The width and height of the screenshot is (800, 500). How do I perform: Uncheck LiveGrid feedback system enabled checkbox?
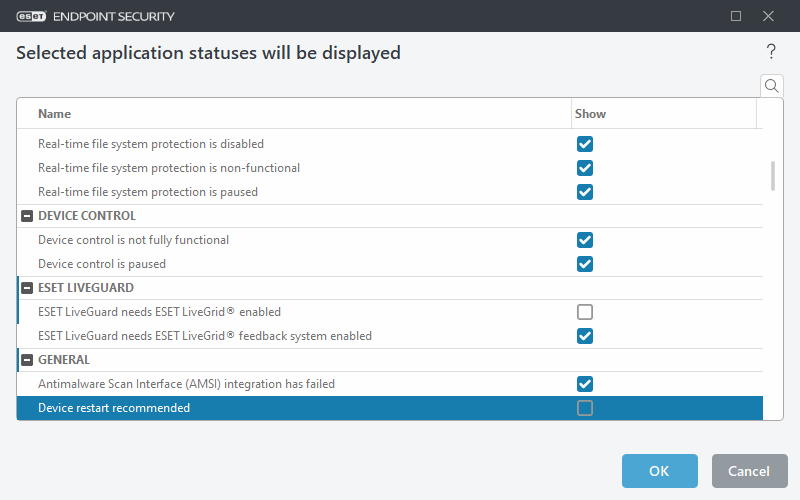[x=585, y=336]
